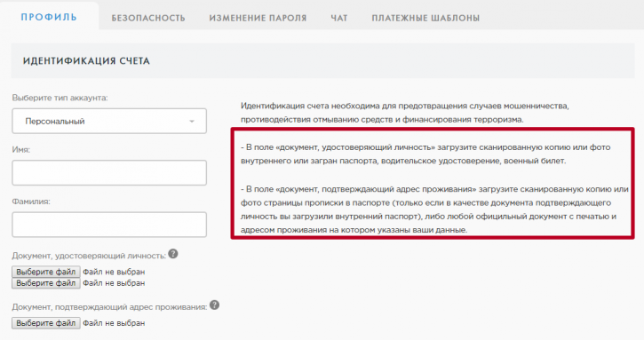Focus the Фамилия input field

coord(109,225)
